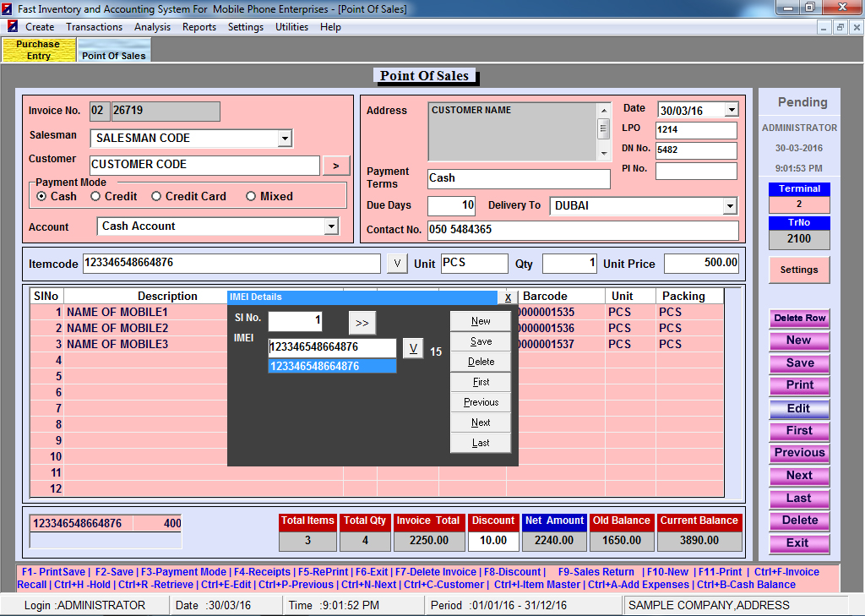Image resolution: width=865 pixels, height=616 pixels.
Task: Click Settings in the right panel
Action: tap(798, 270)
